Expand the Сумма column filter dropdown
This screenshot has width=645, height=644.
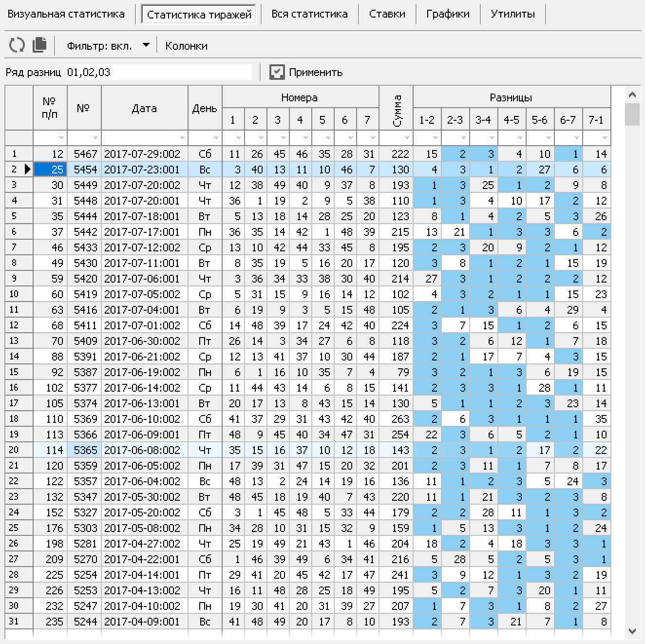coord(407,138)
